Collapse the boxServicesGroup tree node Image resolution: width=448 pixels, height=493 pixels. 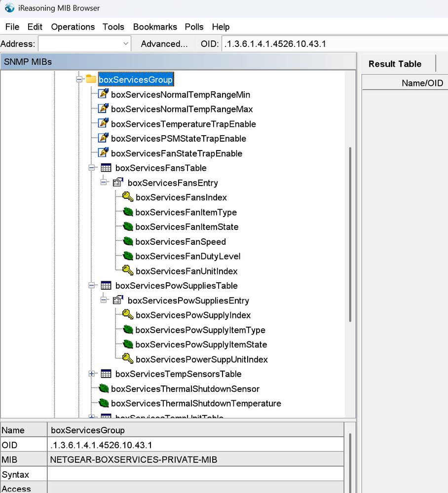click(79, 79)
